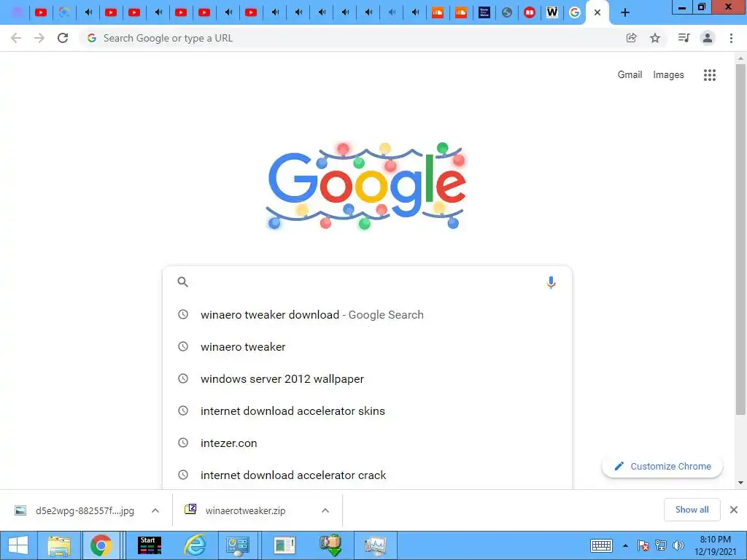This screenshot has height=560, width=747.
Task: Click the forward navigation arrow
Action: 39,38
